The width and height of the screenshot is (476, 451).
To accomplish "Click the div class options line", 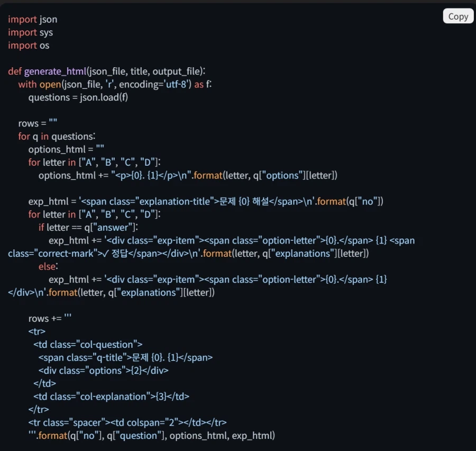I will pos(103,371).
